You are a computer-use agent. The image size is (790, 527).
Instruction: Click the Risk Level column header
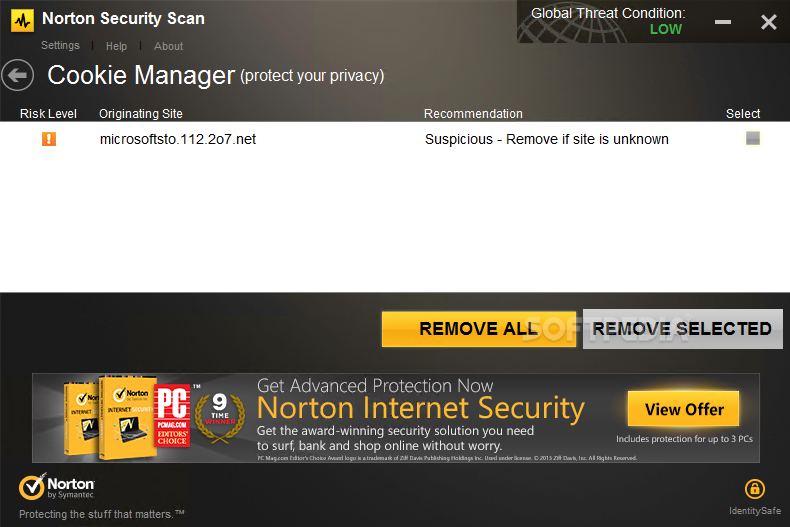click(x=48, y=114)
